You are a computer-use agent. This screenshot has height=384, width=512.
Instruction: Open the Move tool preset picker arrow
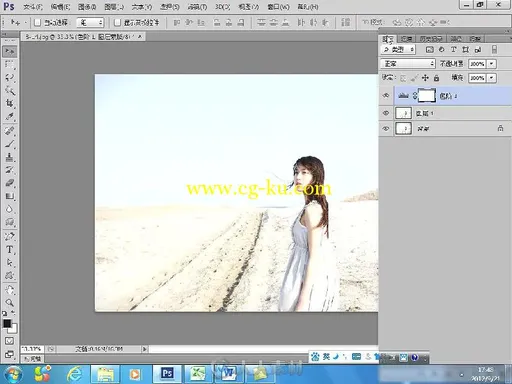(x=25, y=23)
